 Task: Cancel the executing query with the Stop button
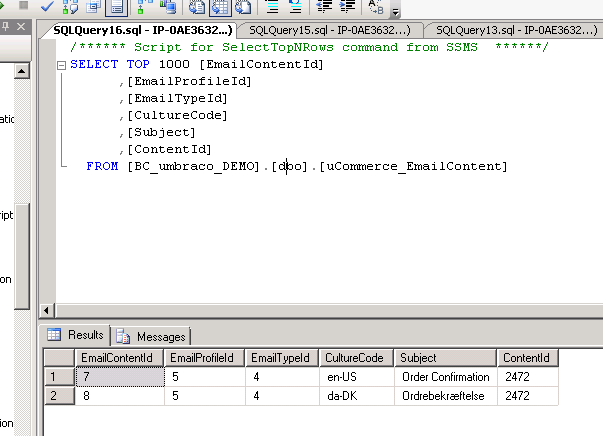(23, 5)
